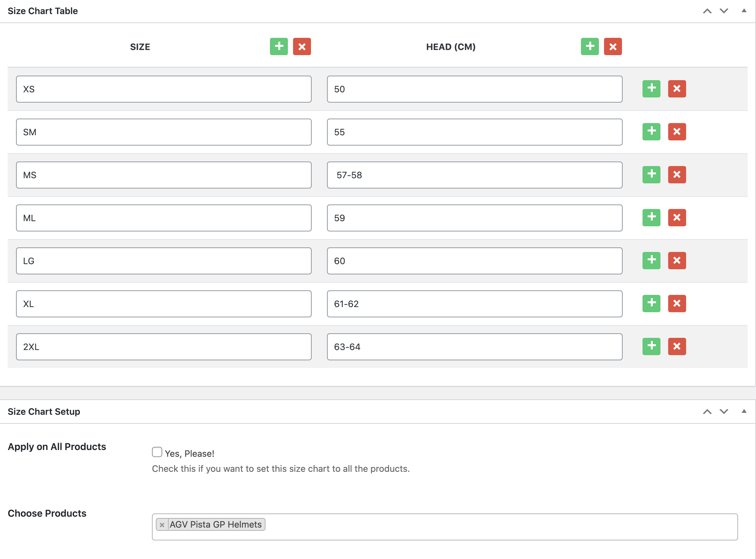Add a row after the XL row
Viewport: 756px width, 559px height.
(651, 304)
